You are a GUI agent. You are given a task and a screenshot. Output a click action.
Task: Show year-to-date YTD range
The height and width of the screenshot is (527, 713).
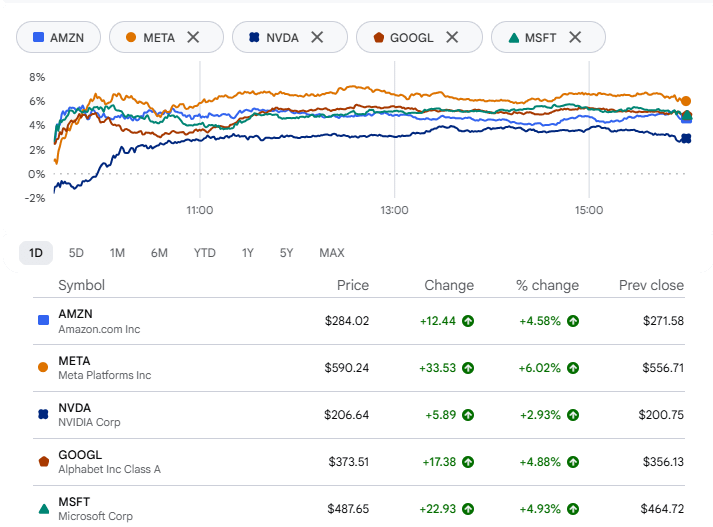tap(205, 253)
